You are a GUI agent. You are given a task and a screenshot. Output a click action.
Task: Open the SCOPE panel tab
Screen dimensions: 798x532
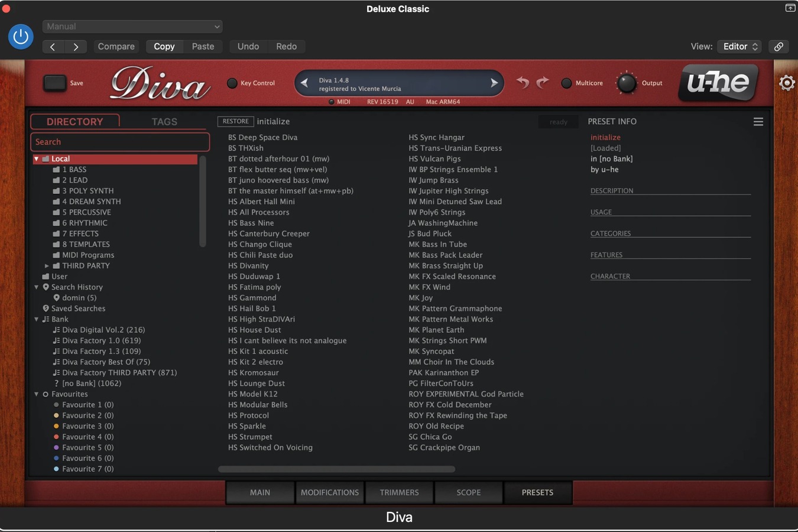469,492
